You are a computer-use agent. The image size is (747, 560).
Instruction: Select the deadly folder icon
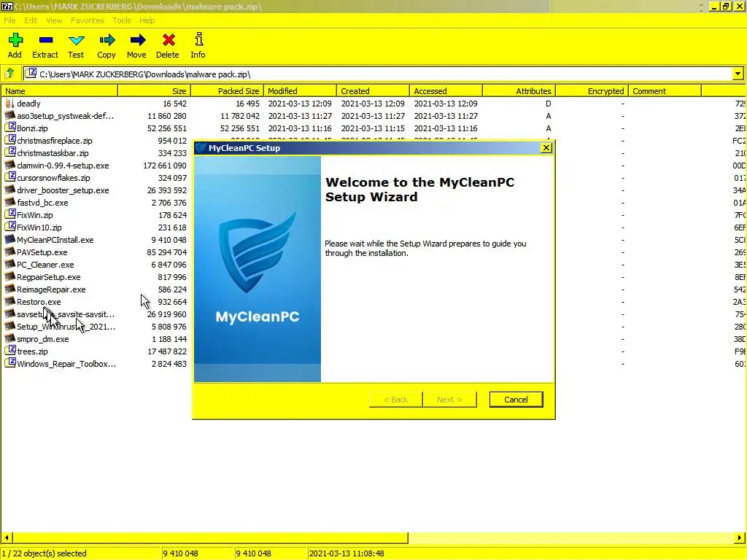(x=9, y=104)
